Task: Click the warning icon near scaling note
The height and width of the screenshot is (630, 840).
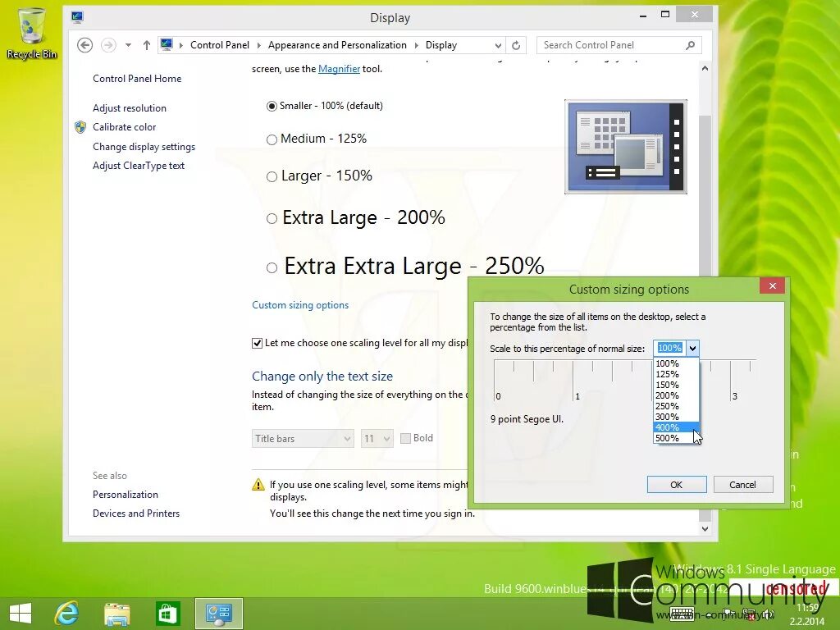Action: click(258, 485)
